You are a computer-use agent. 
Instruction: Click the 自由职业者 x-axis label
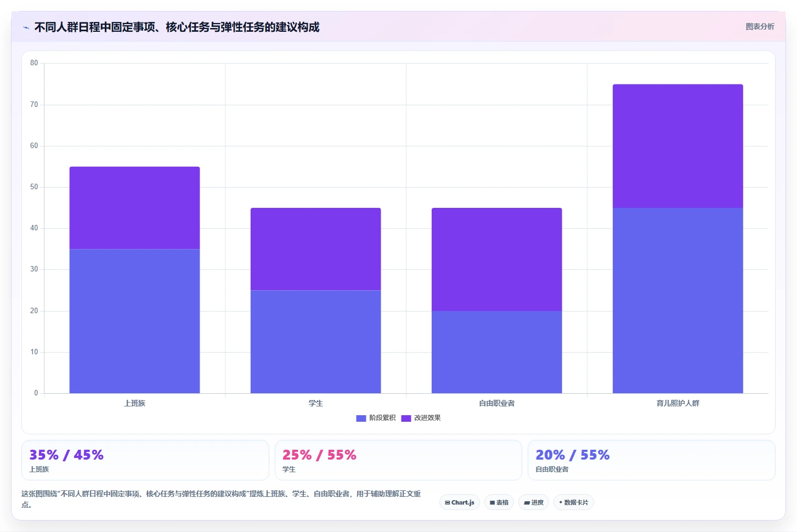497,403
